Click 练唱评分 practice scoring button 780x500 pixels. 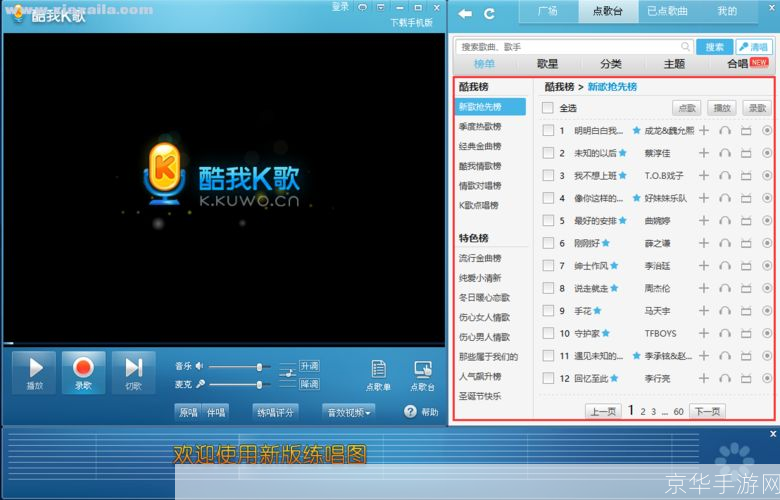276,412
